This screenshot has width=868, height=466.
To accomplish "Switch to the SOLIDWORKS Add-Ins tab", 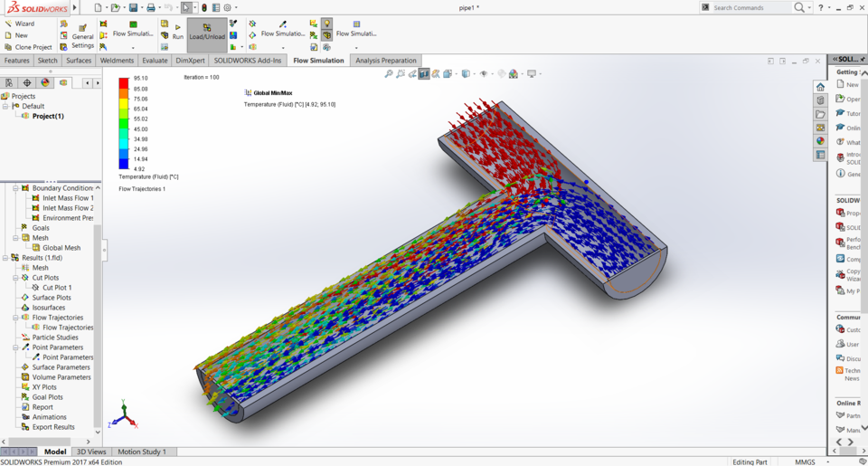I will click(248, 61).
